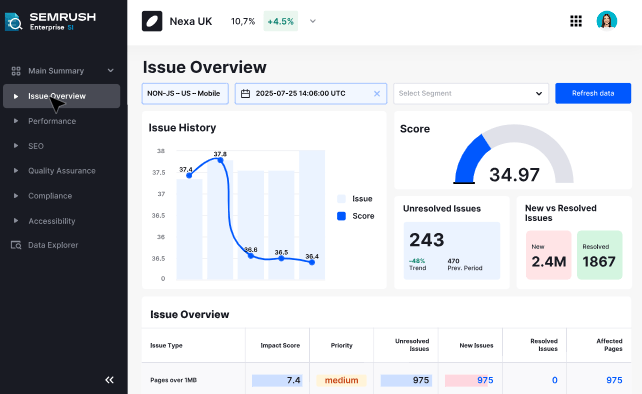Open the Performance menu item
The width and height of the screenshot is (642, 394).
click(52, 121)
